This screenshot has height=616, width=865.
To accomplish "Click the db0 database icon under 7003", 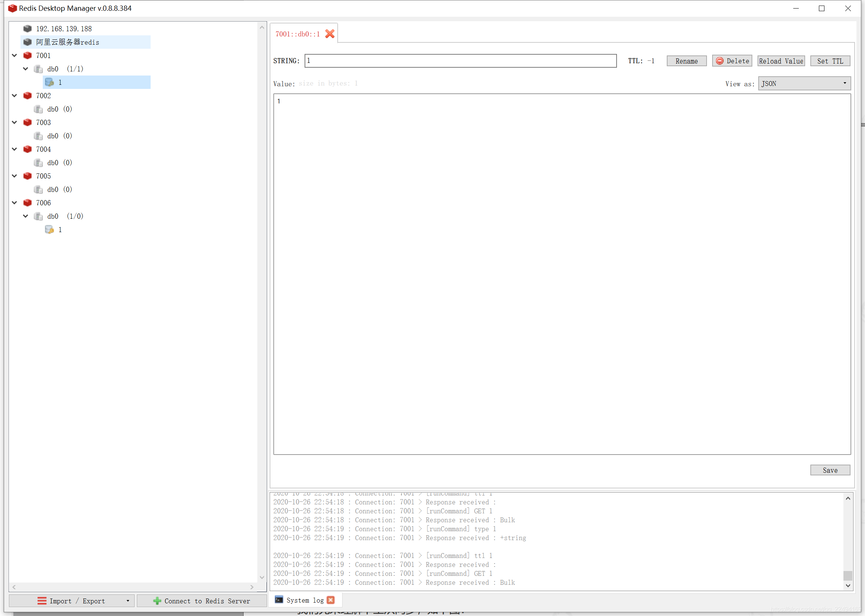I will point(38,136).
